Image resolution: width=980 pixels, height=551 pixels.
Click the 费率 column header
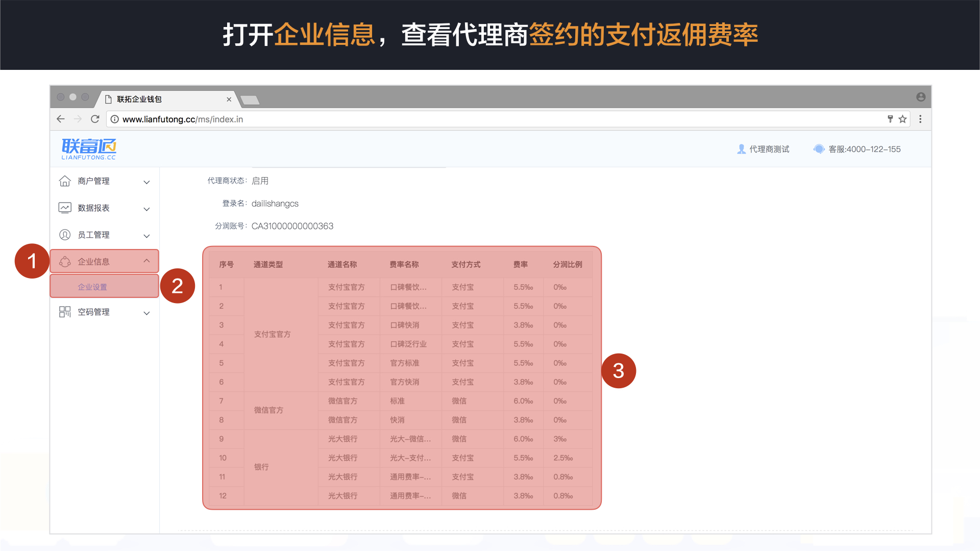(521, 264)
